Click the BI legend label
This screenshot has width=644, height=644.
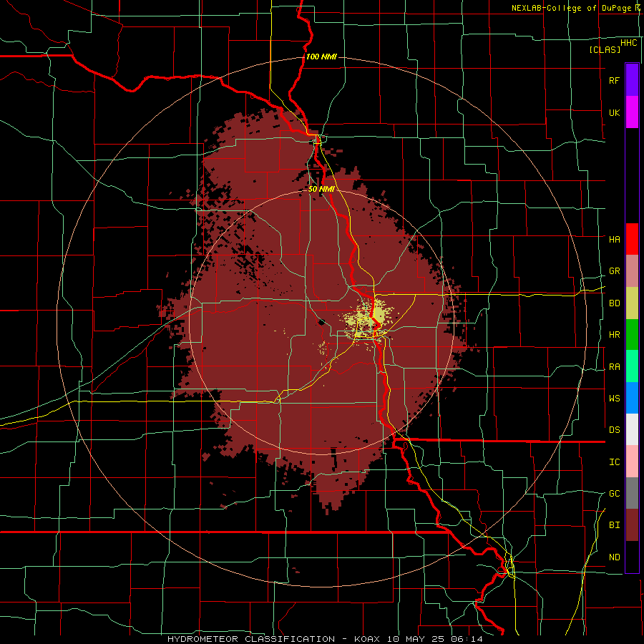click(614, 525)
